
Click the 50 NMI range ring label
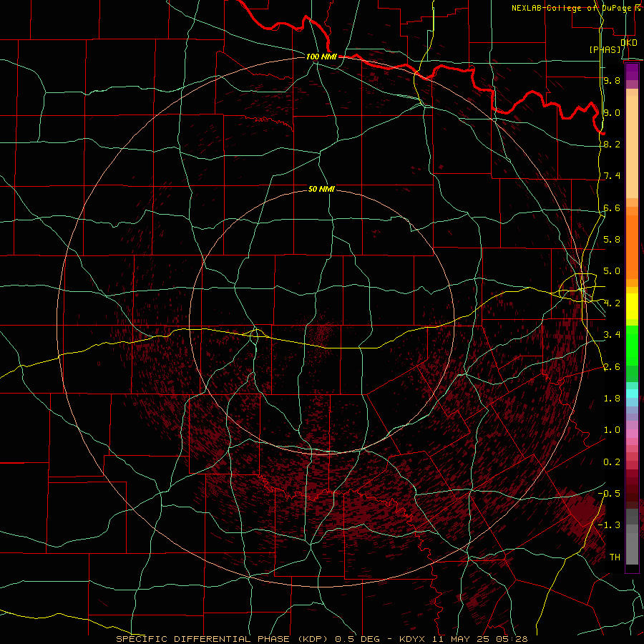pyautogui.click(x=321, y=189)
